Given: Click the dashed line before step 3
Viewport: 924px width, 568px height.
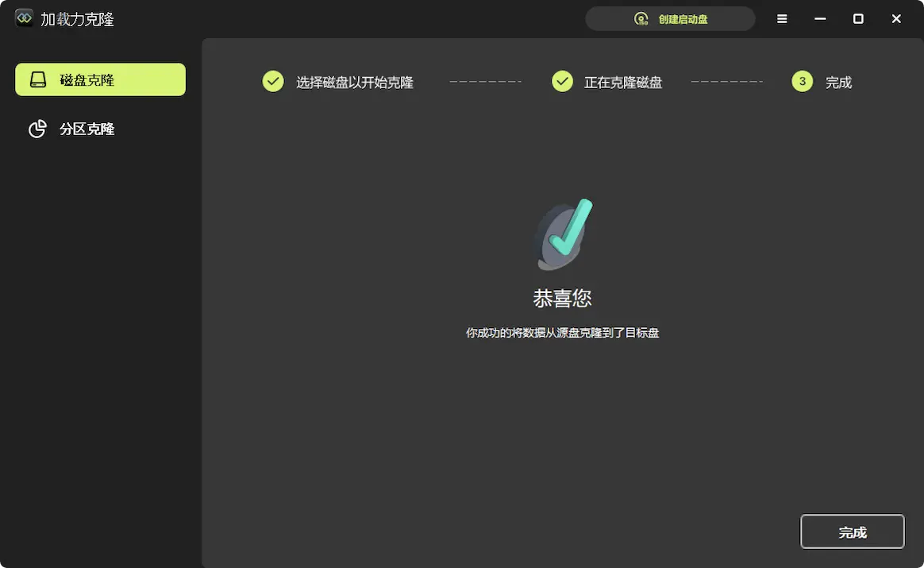Looking at the screenshot, I should 726,81.
